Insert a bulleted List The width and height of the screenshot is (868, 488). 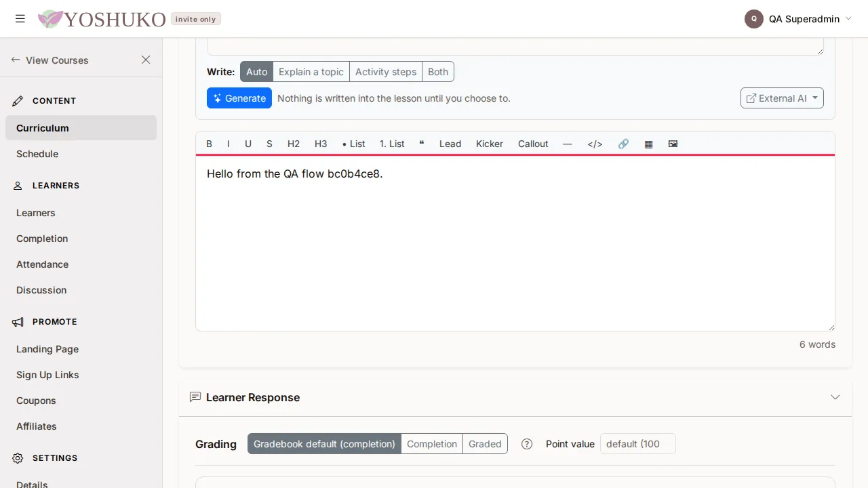coord(354,144)
